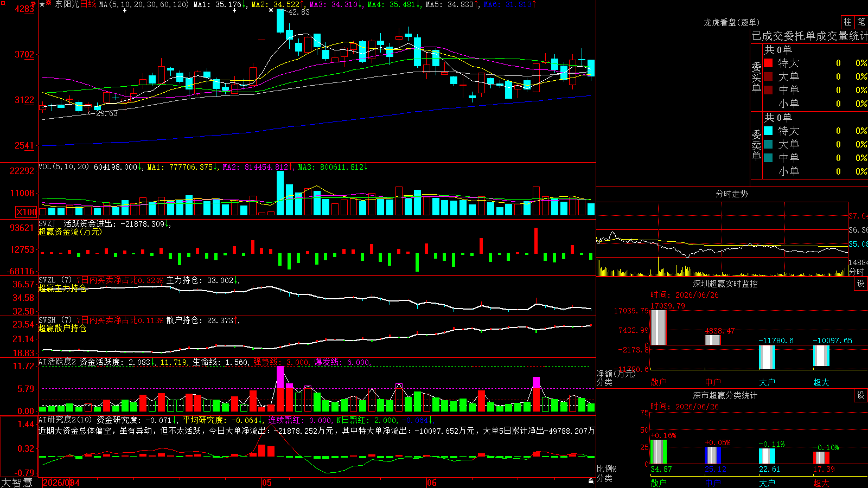Click the cyan 特大 sell-order color swatch
This screenshot has width=868, height=488.
pos(768,131)
